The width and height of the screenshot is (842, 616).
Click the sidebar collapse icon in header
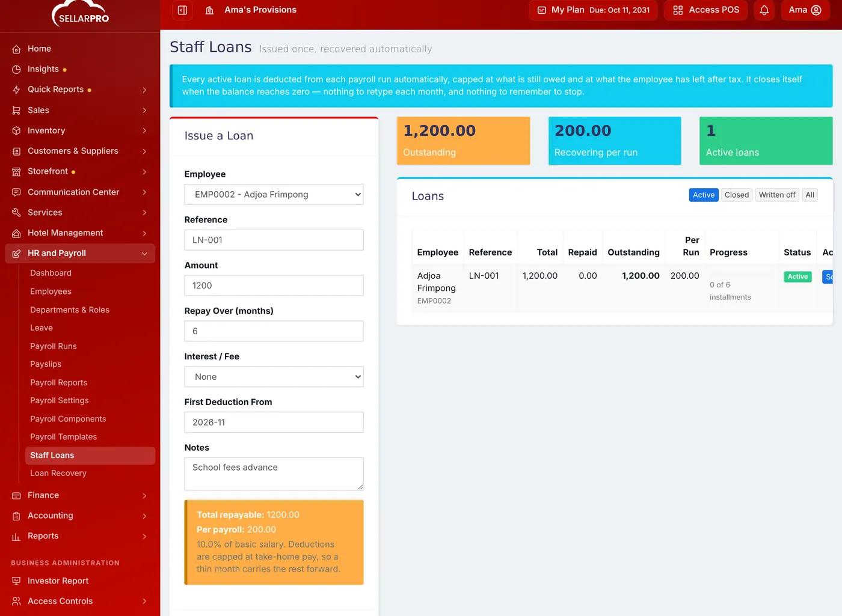182,10
